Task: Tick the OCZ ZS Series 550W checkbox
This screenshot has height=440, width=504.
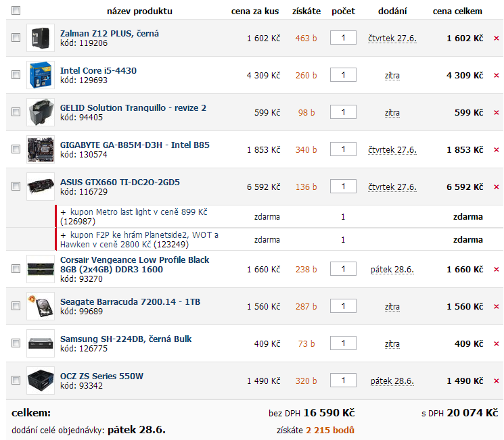Action: [16, 381]
